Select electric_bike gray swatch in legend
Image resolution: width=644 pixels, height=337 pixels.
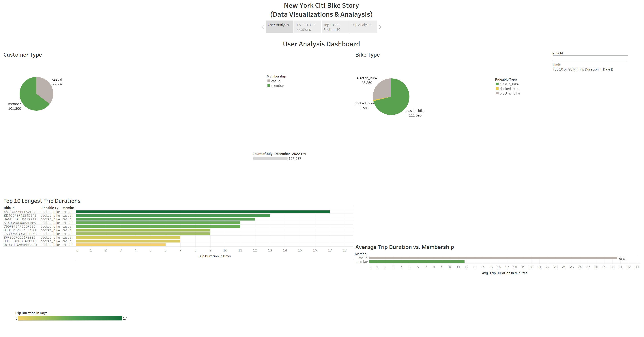[497, 93]
